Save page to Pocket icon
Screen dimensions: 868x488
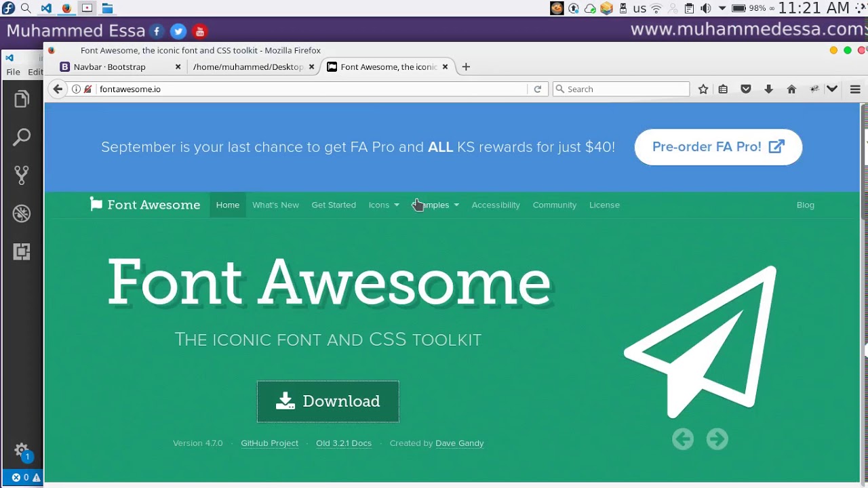[x=746, y=89]
